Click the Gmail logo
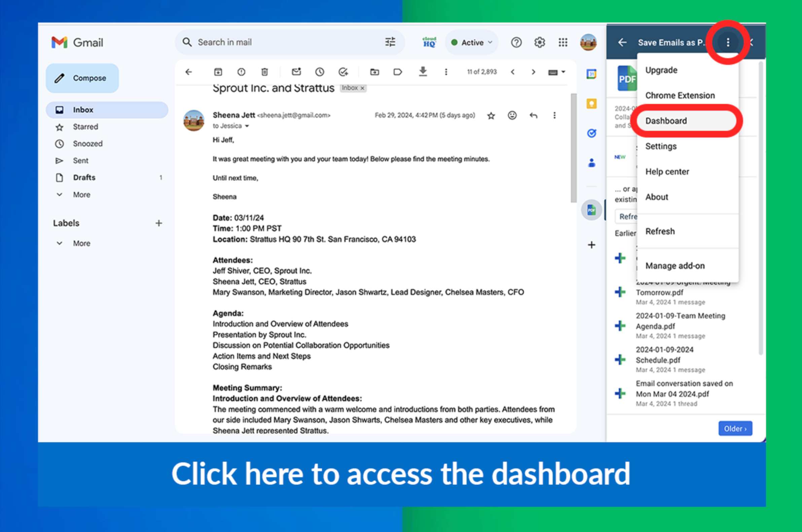 tap(77, 42)
